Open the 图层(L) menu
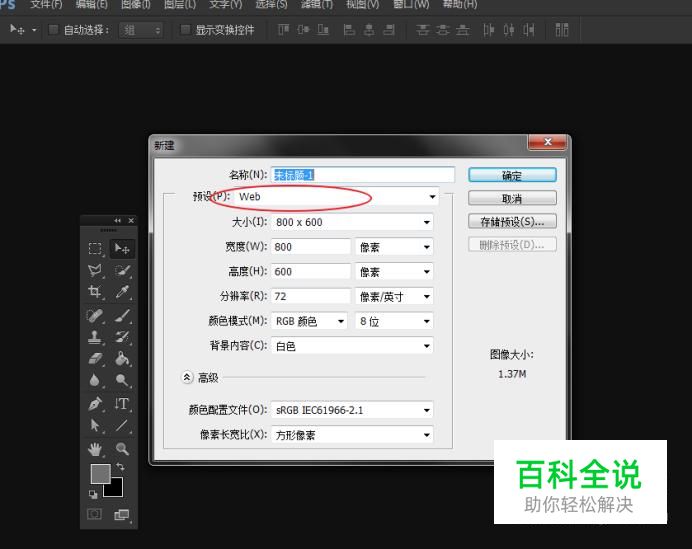692x549 pixels. point(180,4)
